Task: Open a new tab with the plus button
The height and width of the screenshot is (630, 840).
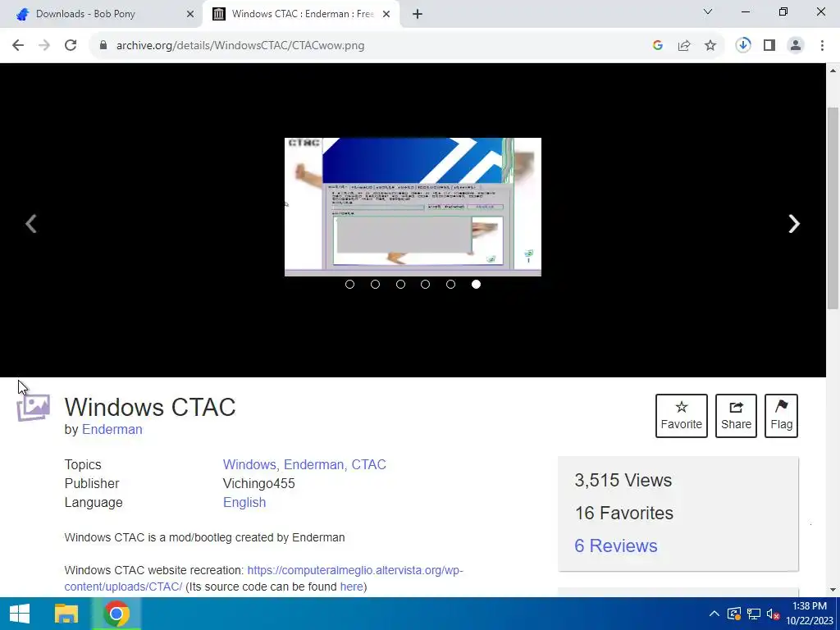Action: click(418, 15)
